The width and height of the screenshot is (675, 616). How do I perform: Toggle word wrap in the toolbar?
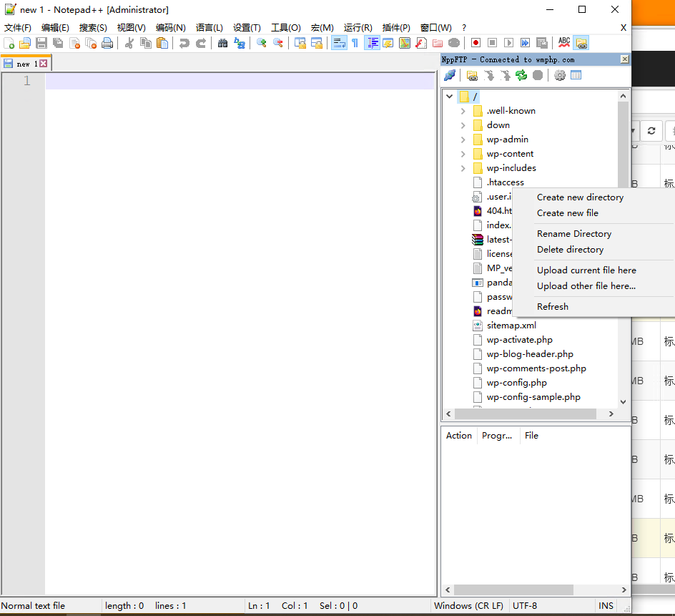click(339, 43)
